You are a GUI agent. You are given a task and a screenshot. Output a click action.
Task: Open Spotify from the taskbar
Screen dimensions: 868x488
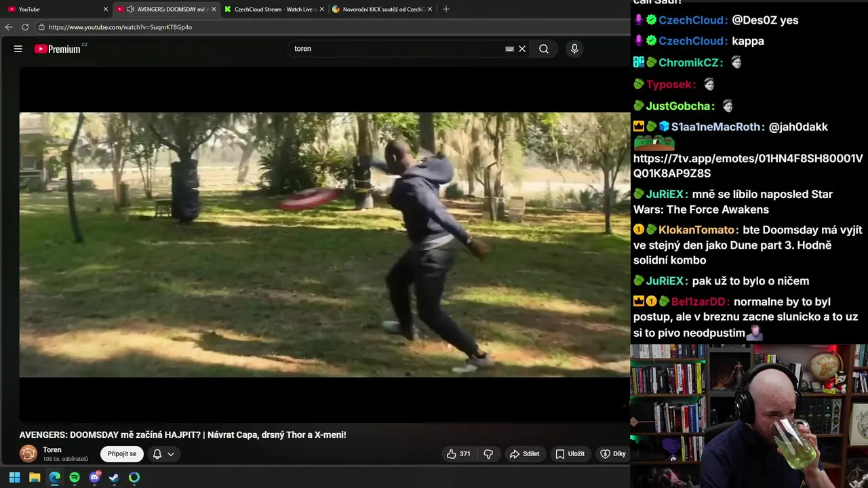[x=75, y=477]
